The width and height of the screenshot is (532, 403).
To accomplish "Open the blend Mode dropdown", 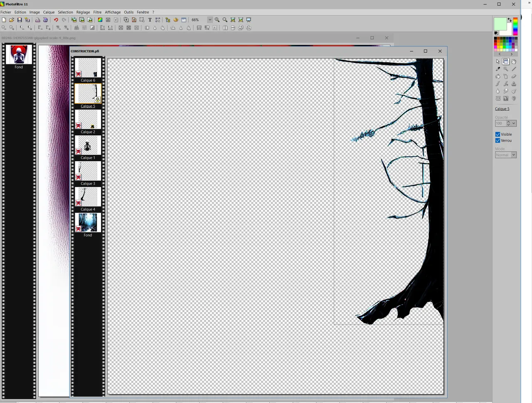I will point(514,155).
